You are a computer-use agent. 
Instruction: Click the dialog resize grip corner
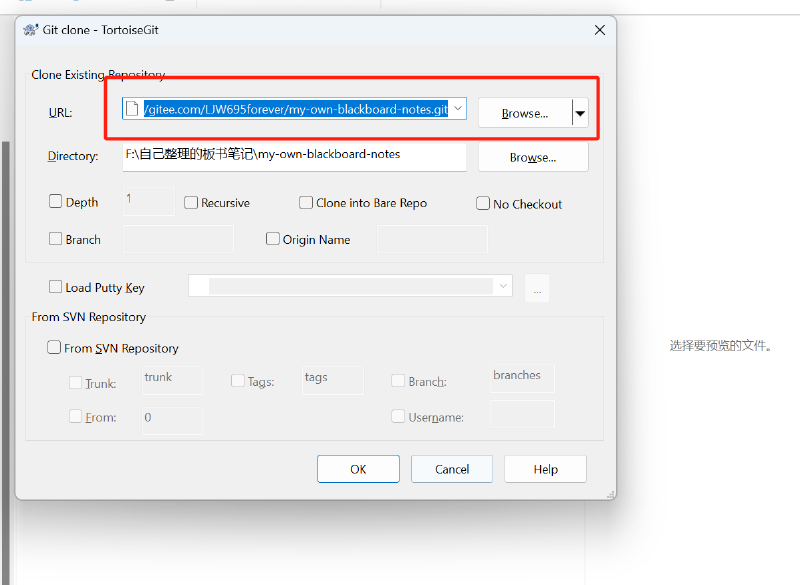(610, 495)
